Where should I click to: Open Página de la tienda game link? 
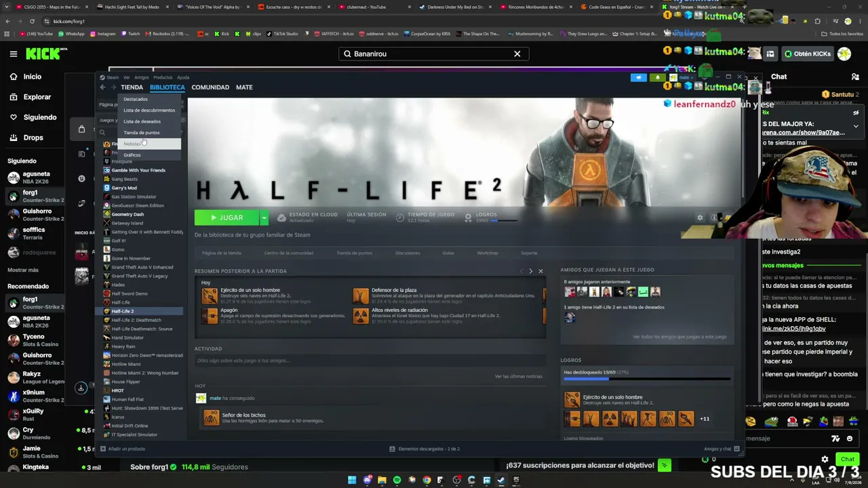pyautogui.click(x=221, y=253)
